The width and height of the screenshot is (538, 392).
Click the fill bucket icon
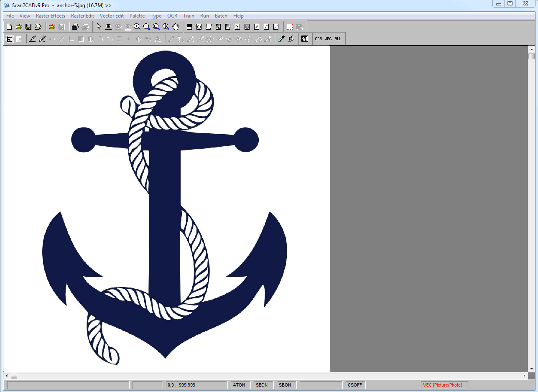click(x=291, y=38)
